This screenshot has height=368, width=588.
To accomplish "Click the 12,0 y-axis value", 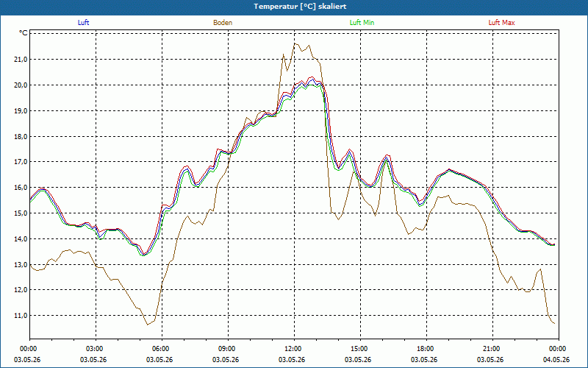I will tap(21, 290).
